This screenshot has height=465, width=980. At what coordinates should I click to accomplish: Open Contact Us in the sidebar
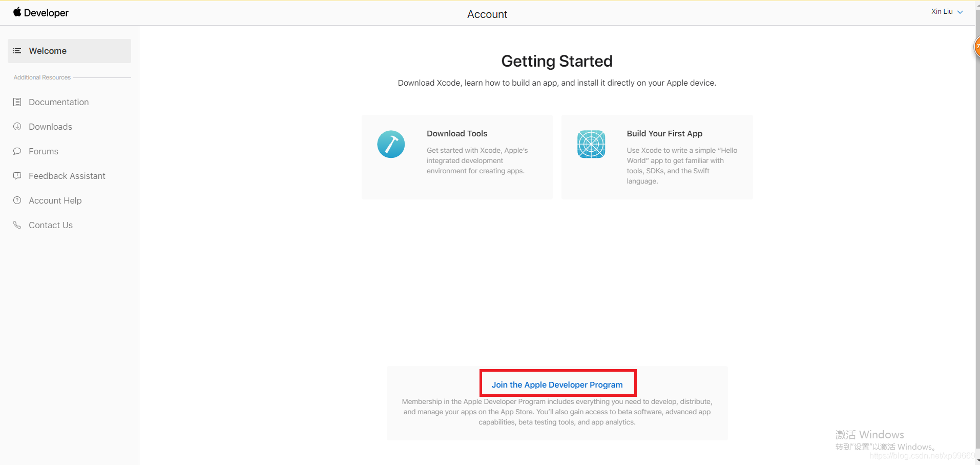[x=51, y=225]
